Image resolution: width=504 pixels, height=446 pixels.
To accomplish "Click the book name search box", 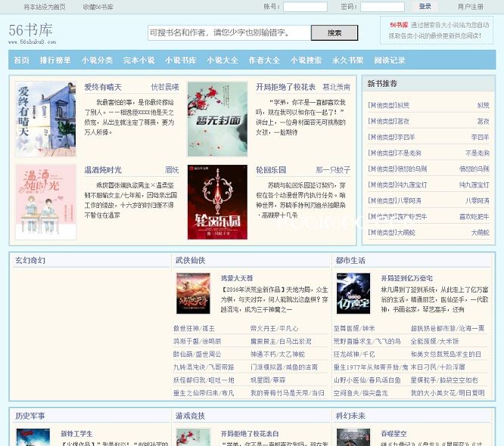I will 229,33.
